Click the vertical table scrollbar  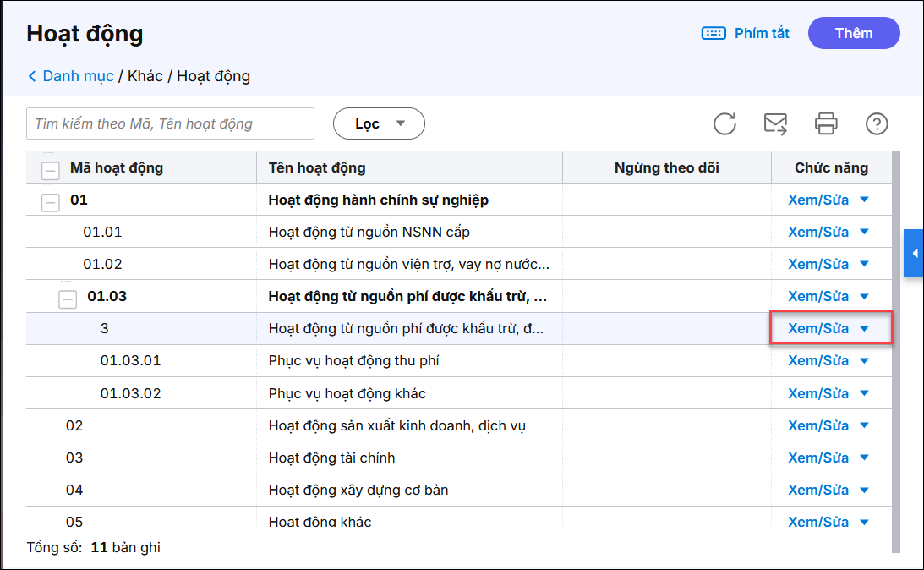(x=897, y=338)
